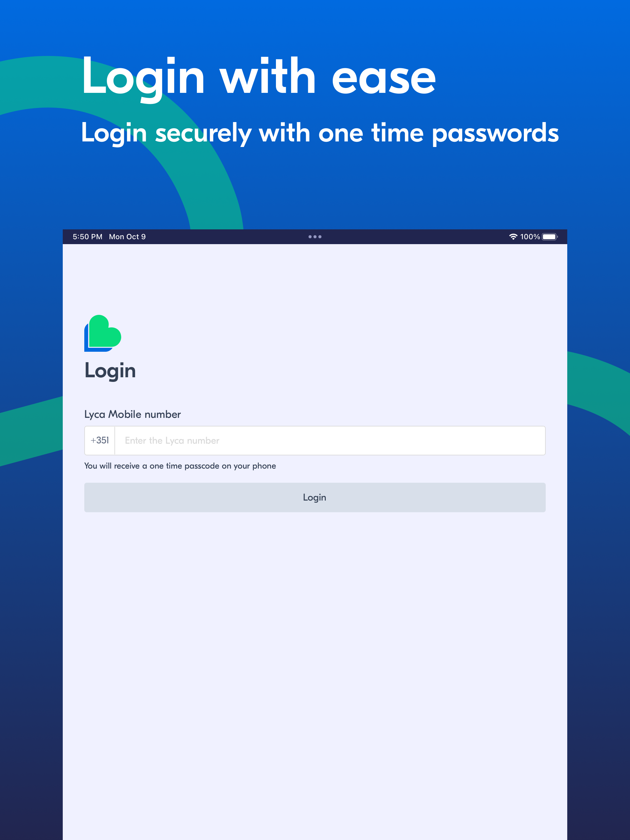Select the +351 country code prefix
The image size is (630, 840).
(100, 440)
